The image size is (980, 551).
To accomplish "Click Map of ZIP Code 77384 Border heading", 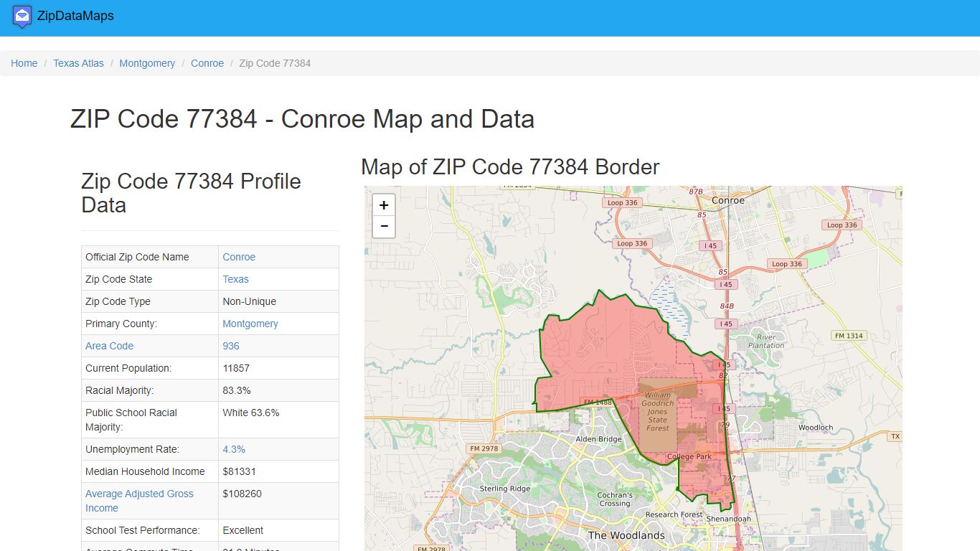I will (x=510, y=167).
